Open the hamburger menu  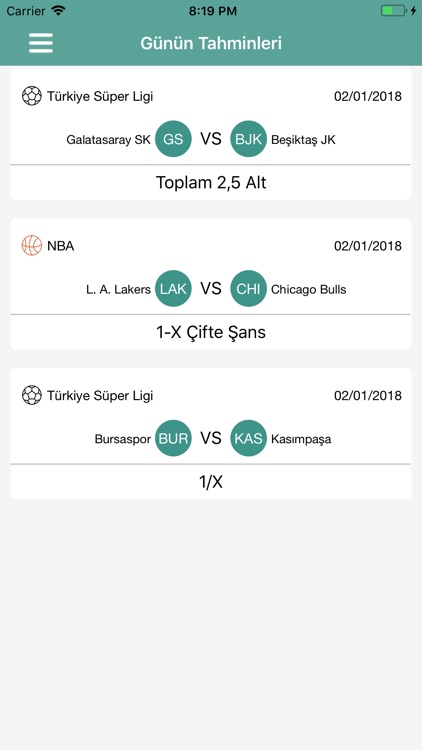click(41, 43)
